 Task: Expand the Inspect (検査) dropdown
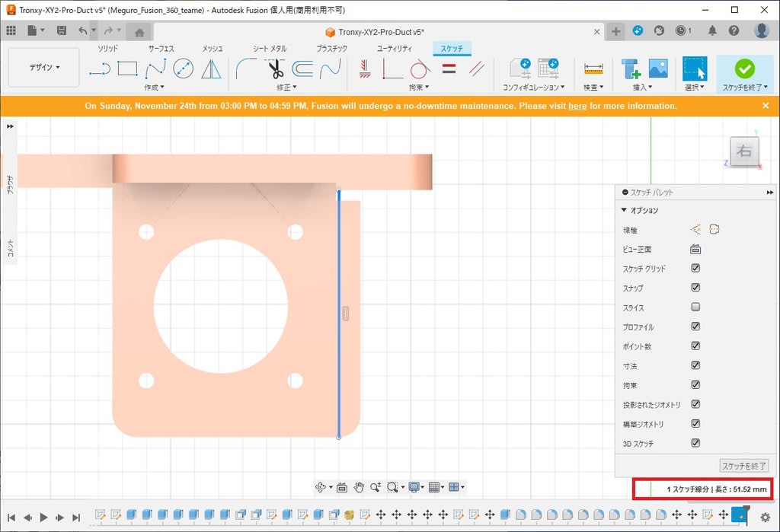point(593,88)
